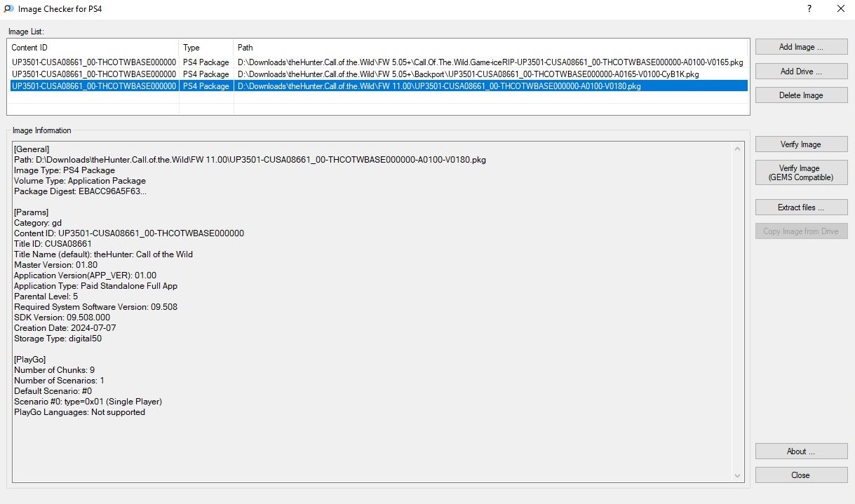This screenshot has height=504, width=855.
Task: Sort list by Path column header
Action: (x=491, y=48)
